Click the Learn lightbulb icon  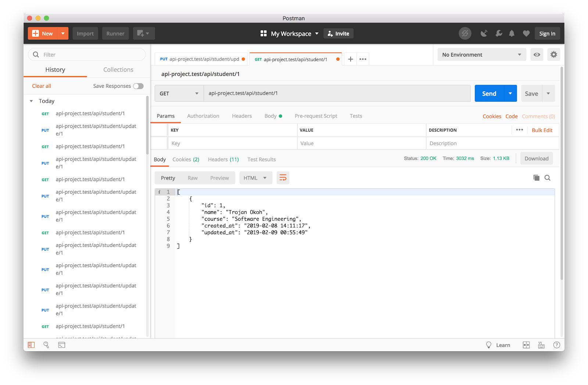pos(489,345)
